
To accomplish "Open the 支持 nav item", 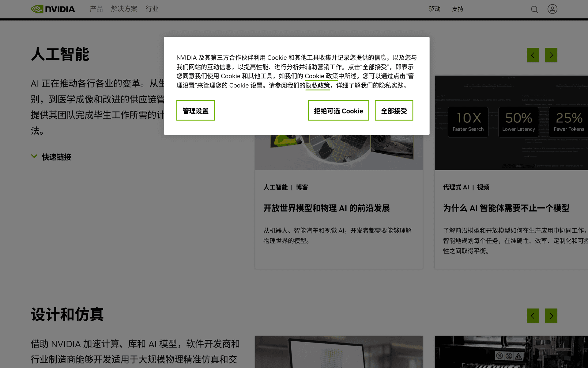I will click(x=458, y=9).
